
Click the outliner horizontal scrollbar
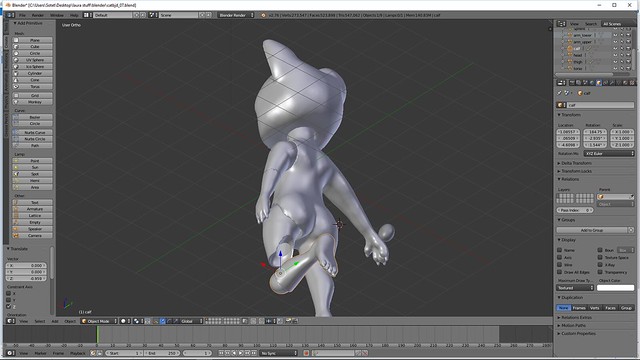pyautogui.click(x=584, y=74)
